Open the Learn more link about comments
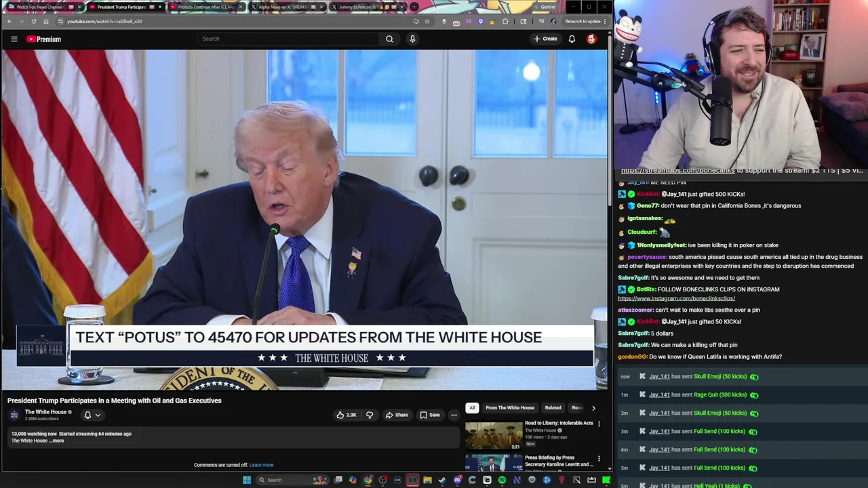Viewport: 868px width, 488px height. pyautogui.click(x=261, y=465)
